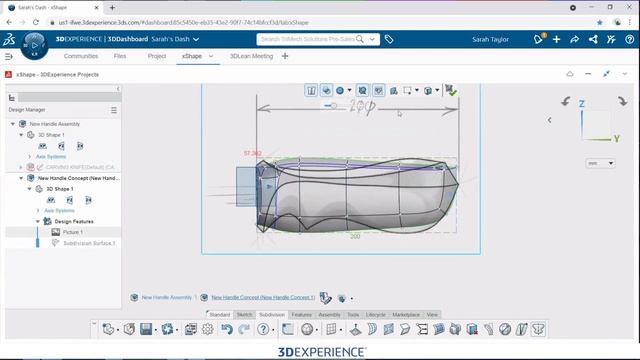Open the view cube dropdown arrow
The height and width of the screenshot is (360, 640).
437,90
